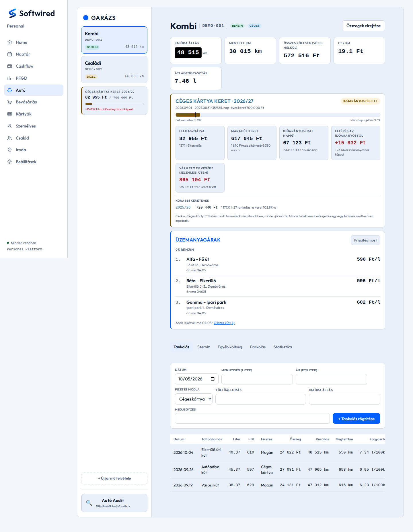
Task: Click the Softwired logo icon
Action: tap(12, 13)
